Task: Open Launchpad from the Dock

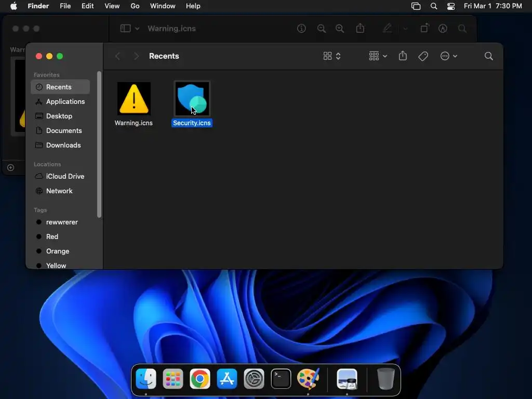Action: coord(173,379)
